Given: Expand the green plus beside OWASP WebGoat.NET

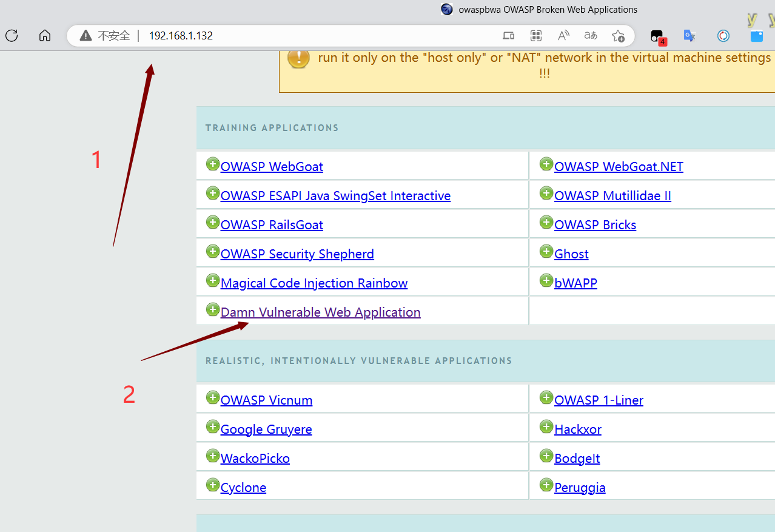Looking at the screenshot, I should [x=546, y=164].
